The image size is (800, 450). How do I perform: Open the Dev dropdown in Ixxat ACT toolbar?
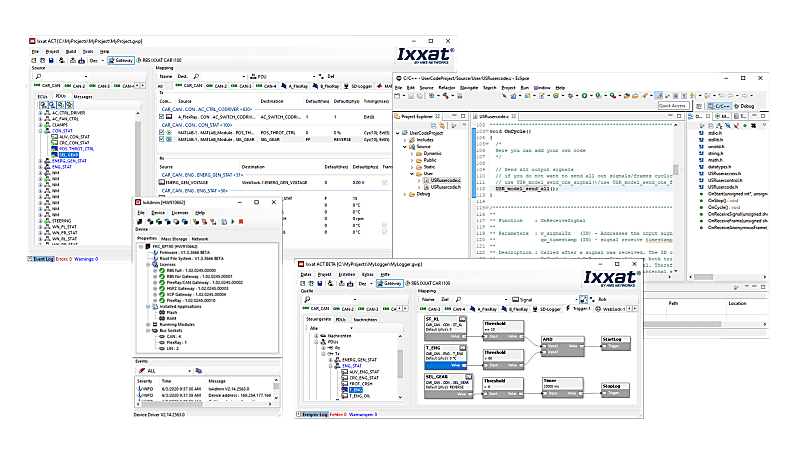(x=94, y=60)
